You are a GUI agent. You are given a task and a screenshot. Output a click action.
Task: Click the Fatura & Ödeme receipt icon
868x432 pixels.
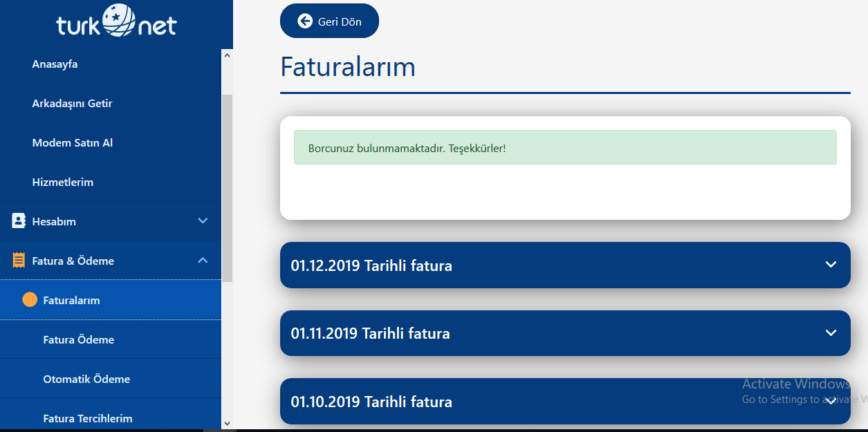pos(19,261)
